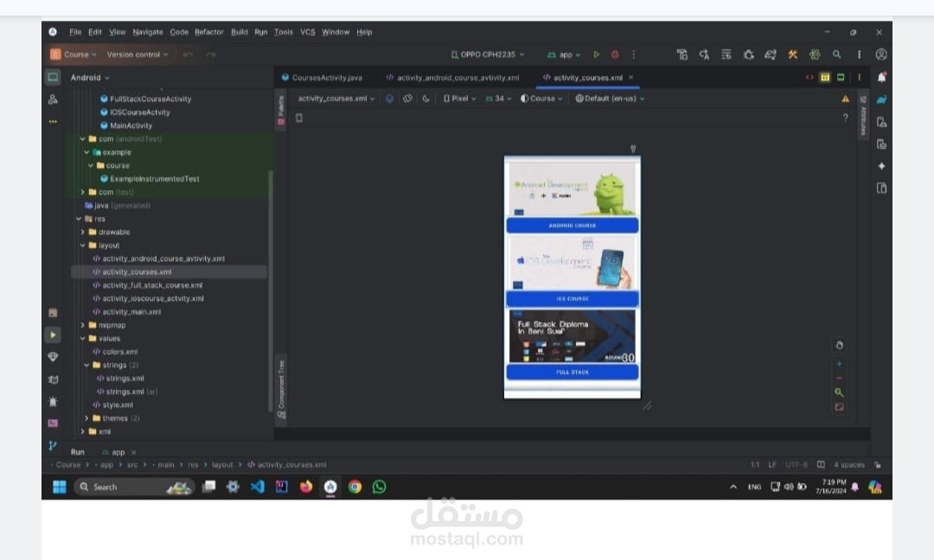Run the app with green play button

point(596,54)
